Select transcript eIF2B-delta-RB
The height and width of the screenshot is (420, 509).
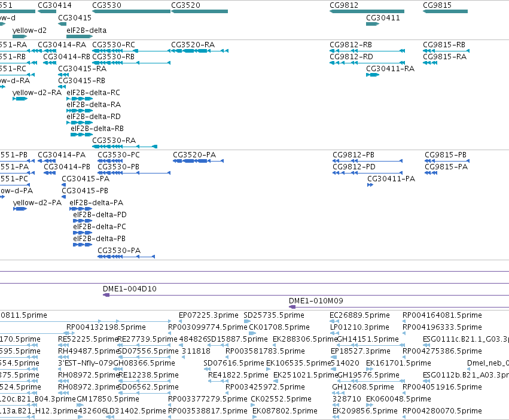(97, 129)
